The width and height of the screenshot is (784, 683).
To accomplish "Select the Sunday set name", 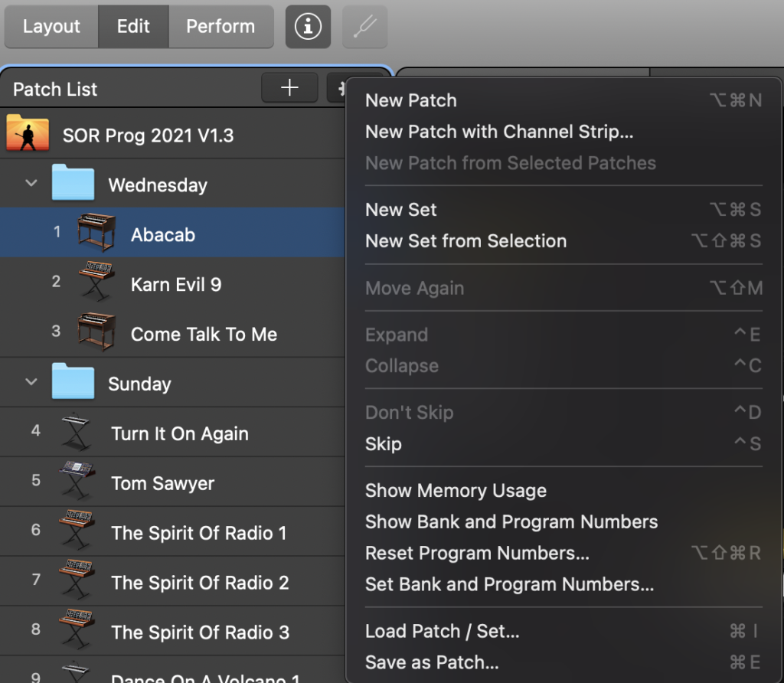I will pos(139,384).
